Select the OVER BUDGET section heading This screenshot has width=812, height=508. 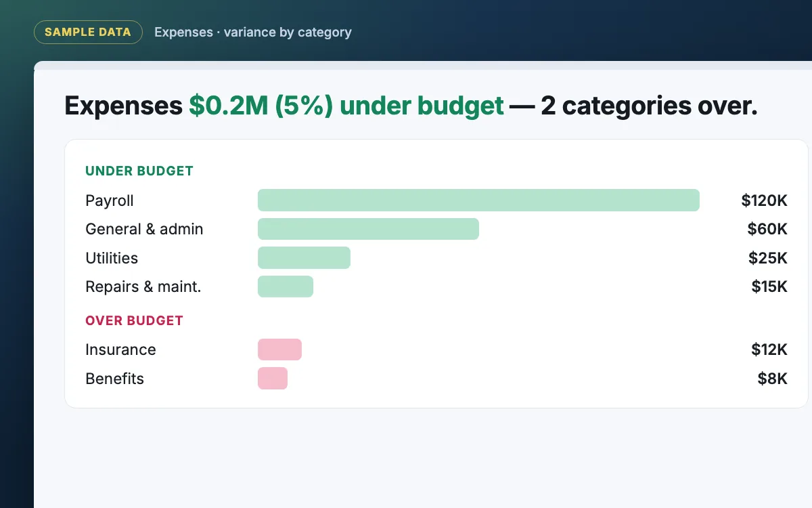coord(134,320)
